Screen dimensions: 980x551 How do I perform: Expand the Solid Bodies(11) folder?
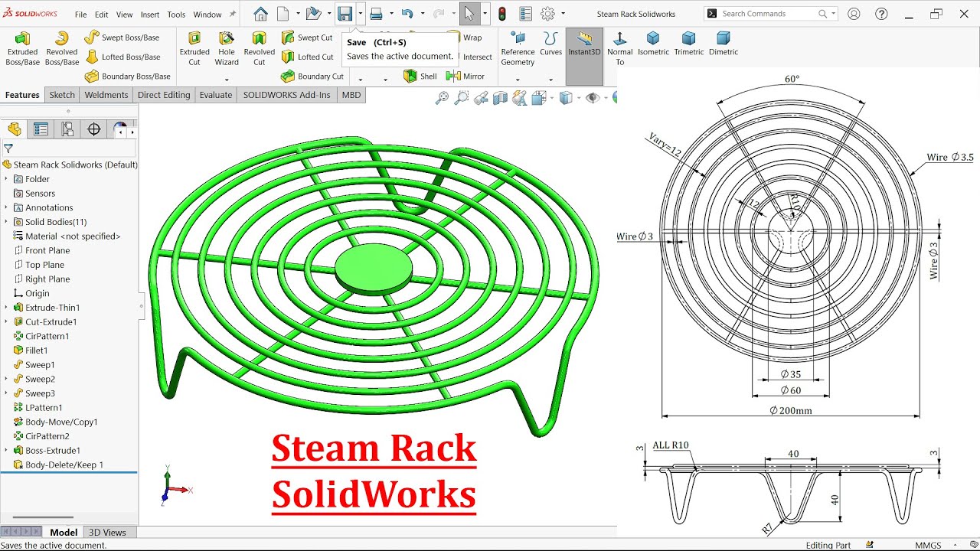[6, 222]
